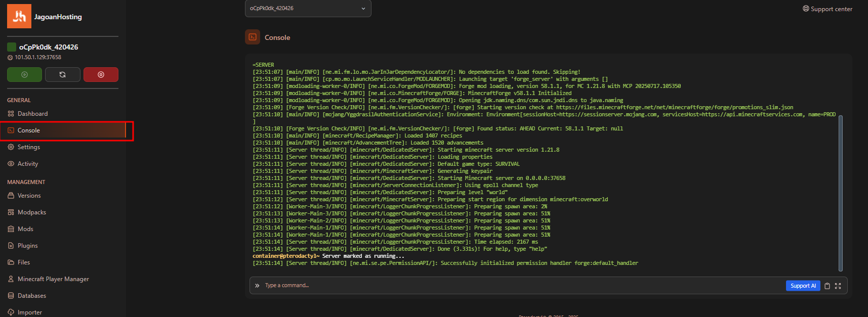Image resolution: width=868 pixels, height=317 pixels.
Task: Click the Importer icon in sidebar
Action: (11, 312)
